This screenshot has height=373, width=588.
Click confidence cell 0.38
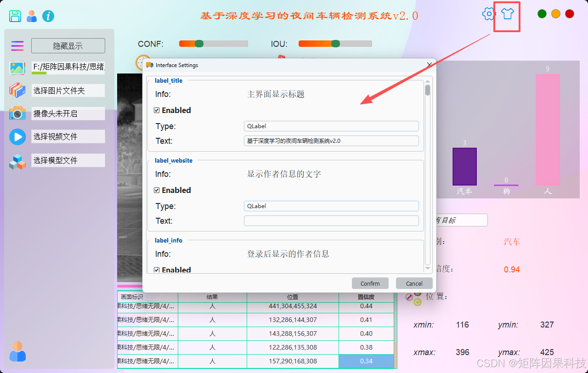[x=366, y=347]
